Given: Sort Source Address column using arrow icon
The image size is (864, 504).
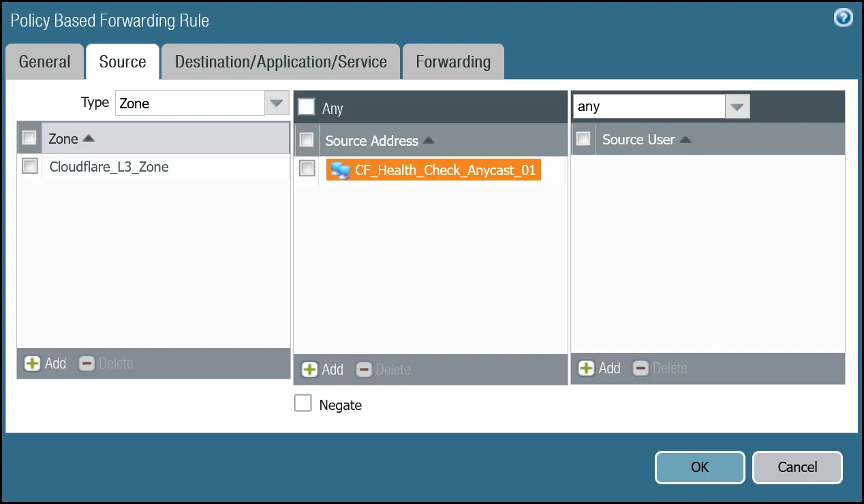Looking at the screenshot, I should pyautogui.click(x=428, y=141).
